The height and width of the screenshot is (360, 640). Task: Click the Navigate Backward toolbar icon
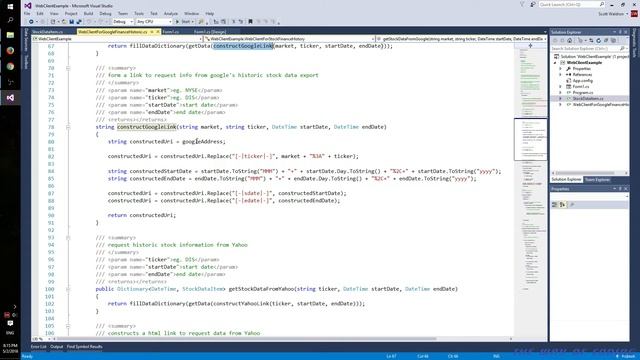point(32,22)
